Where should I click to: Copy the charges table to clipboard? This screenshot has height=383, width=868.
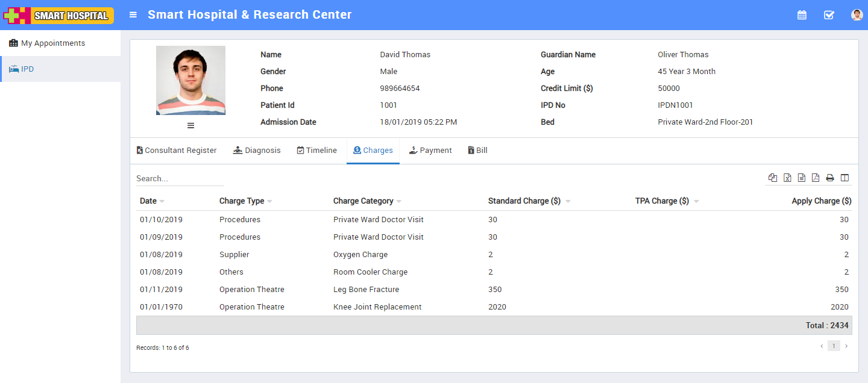point(773,178)
